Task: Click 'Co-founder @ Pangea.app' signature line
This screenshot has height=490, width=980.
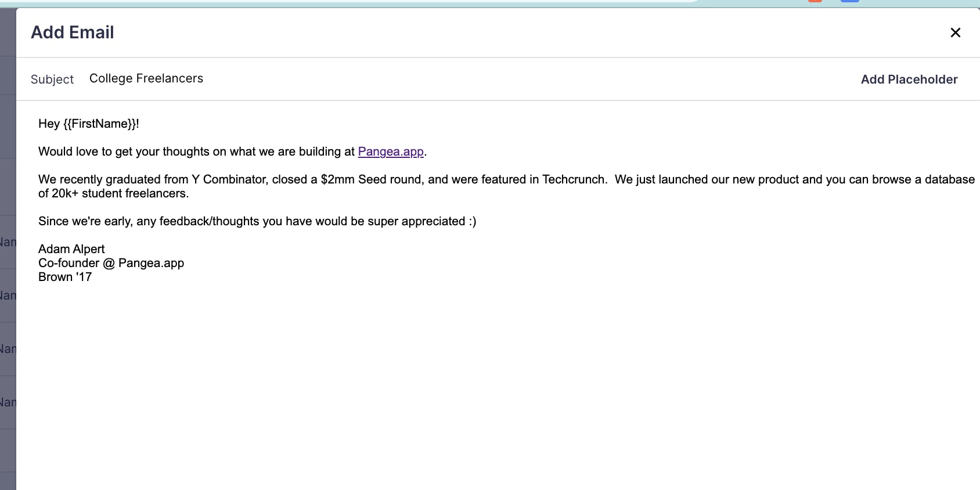Action: [x=111, y=263]
